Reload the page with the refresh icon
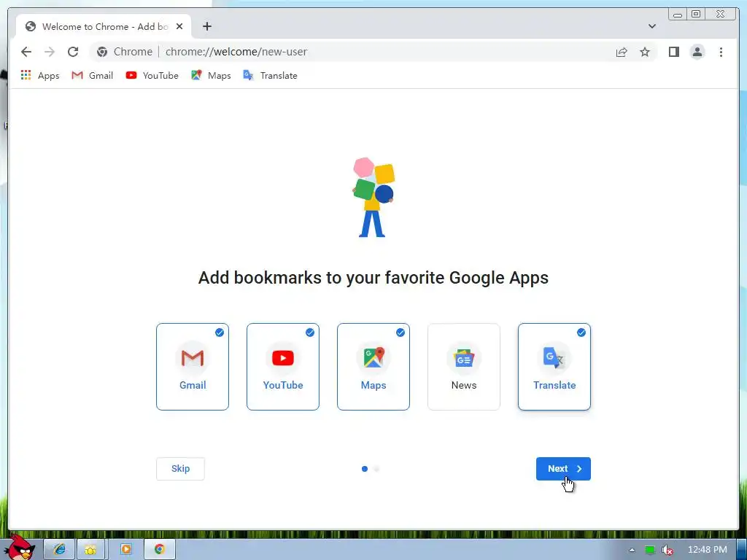The height and width of the screenshot is (560, 747). pos(73,52)
